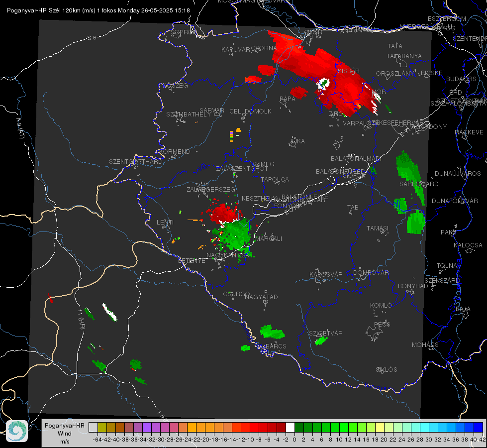487x448 pixels.
Task: Click the ZALAEGERSZEG town label
Action: coord(211,189)
